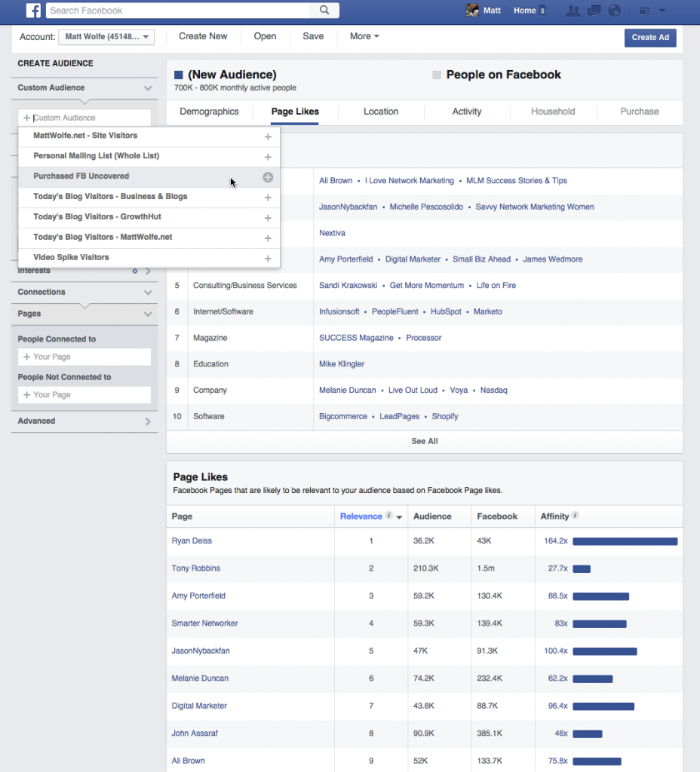700x772 pixels.
Task: Click Open in toolbar
Action: (265, 36)
